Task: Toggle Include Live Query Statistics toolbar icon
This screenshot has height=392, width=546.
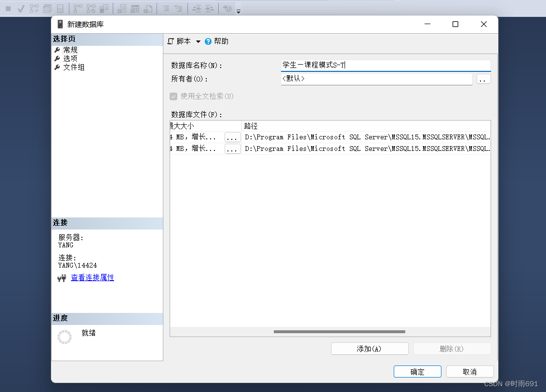Action: click(91, 9)
